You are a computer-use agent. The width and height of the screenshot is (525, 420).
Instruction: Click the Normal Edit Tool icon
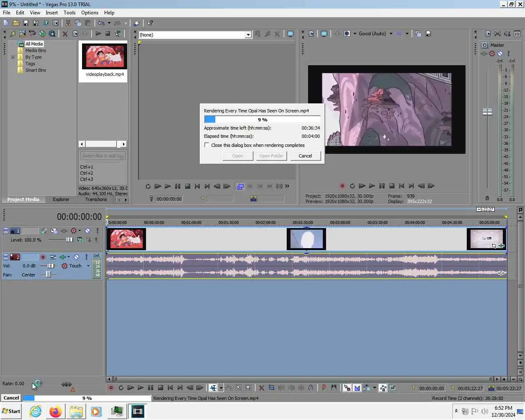coord(213,388)
